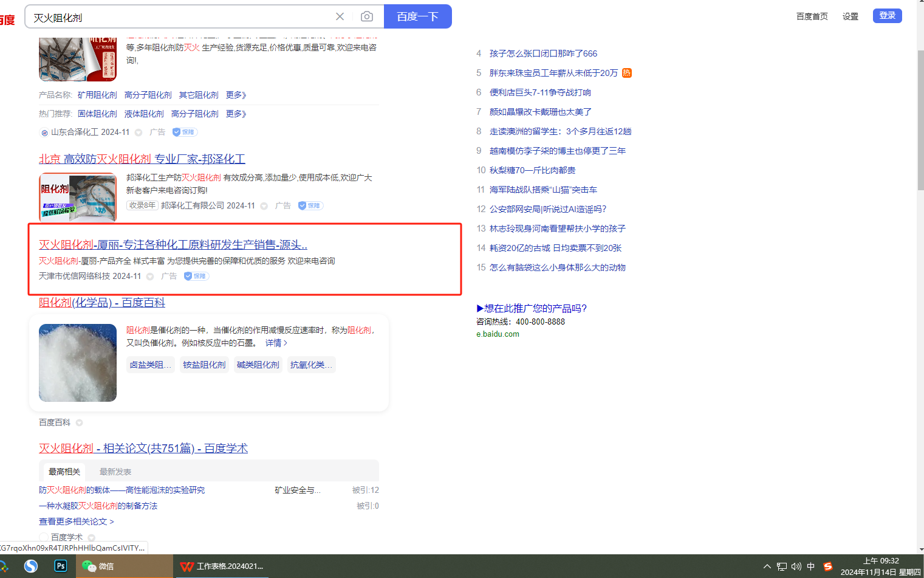
Task: Open the dropdown arrow next to 天津市优信网络科技 2024-11
Action: [x=150, y=277]
